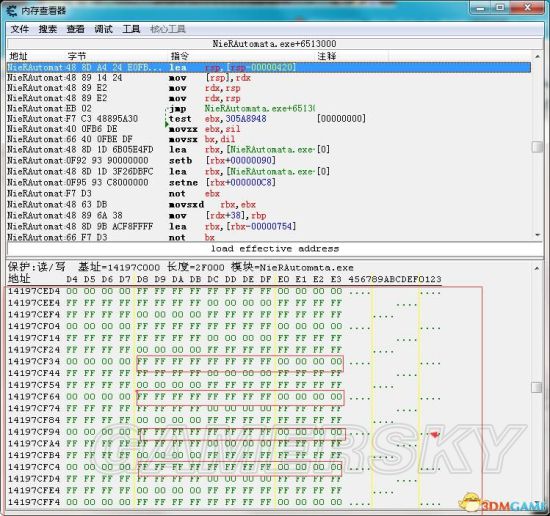Click the 指令 column header

(180, 56)
